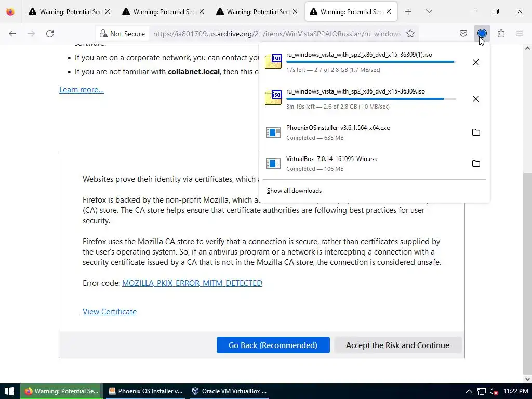Close the second Warning tab
532x399 pixels.
(202, 11)
